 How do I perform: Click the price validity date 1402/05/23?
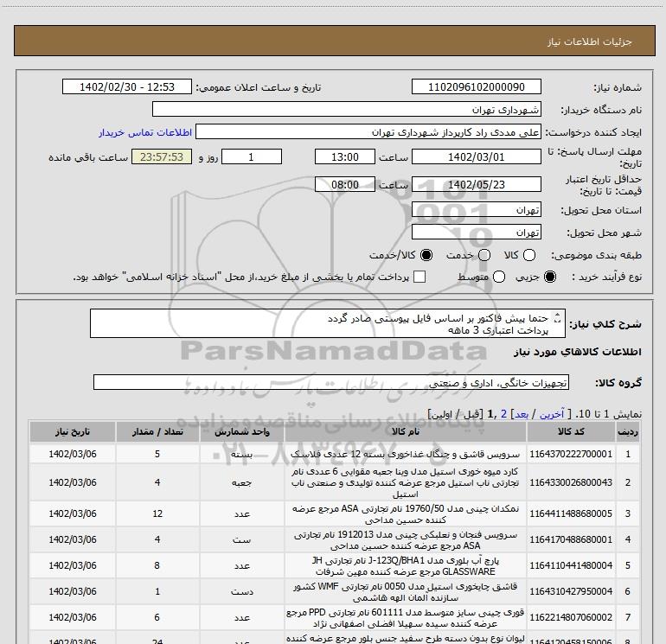click(476, 184)
